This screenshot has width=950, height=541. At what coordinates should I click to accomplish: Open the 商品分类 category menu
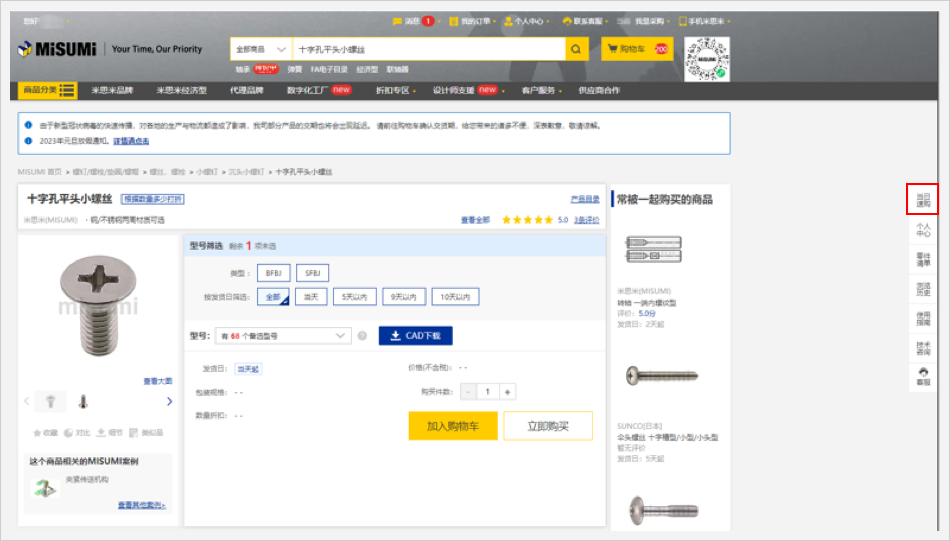coord(48,90)
